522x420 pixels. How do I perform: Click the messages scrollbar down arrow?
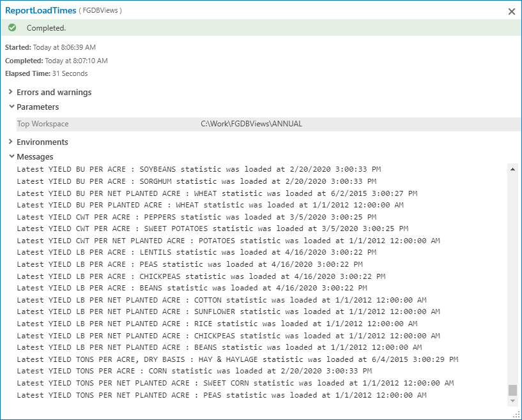pos(512,400)
